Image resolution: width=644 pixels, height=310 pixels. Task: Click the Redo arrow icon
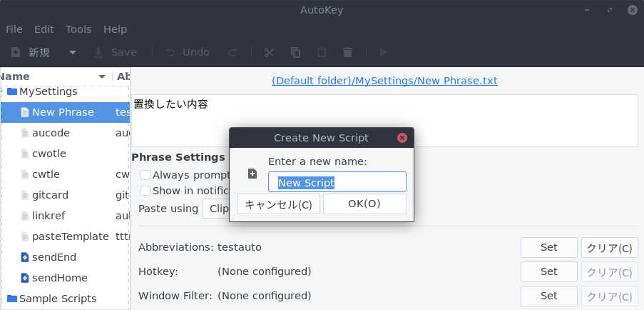(x=232, y=52)
